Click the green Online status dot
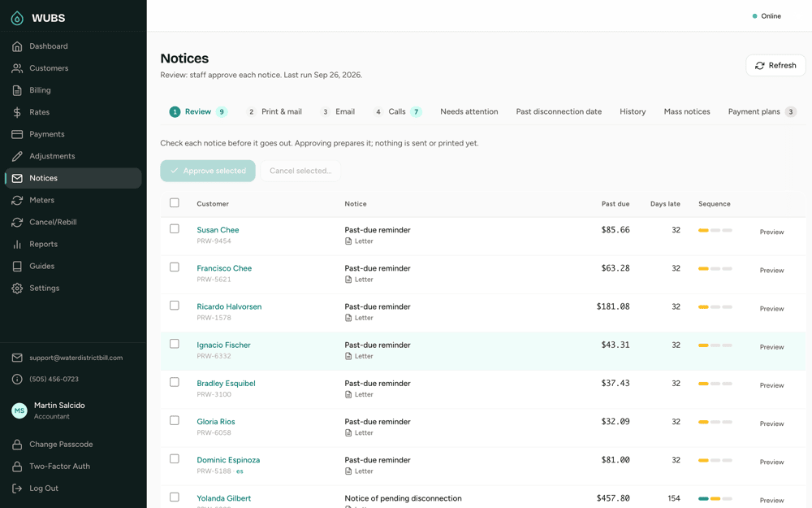This screenshot has width=812, height=508. tap(754, 16)
